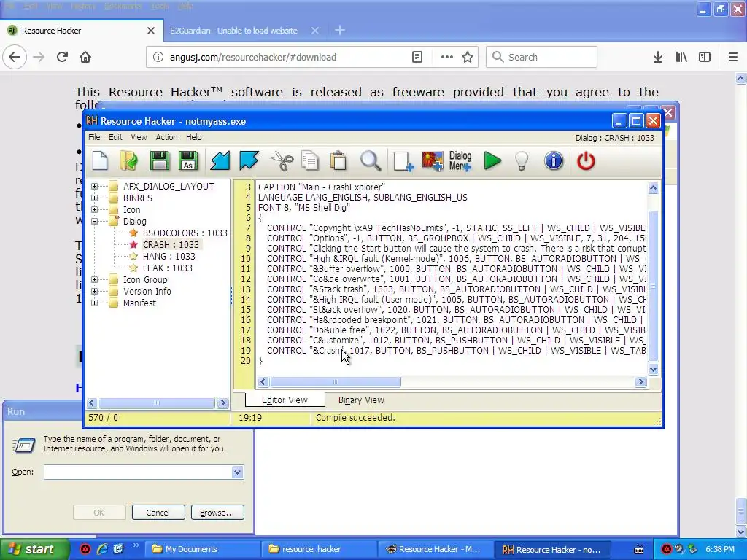Click the light bulb toolbar icon

(522, 161)
